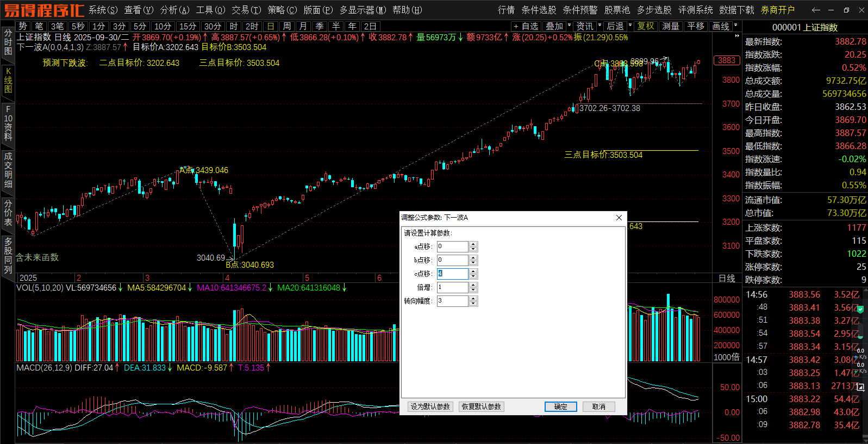Screen dimensions: 868x444
Task: Toggle 复权 price adjustment button
Action: point(646,26)
